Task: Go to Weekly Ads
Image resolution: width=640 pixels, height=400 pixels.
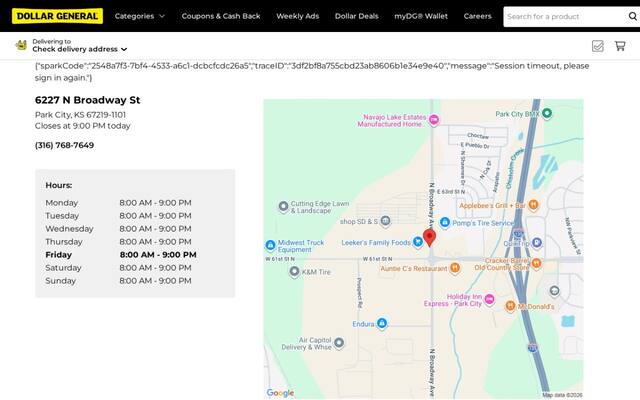Action: [298, 16]
